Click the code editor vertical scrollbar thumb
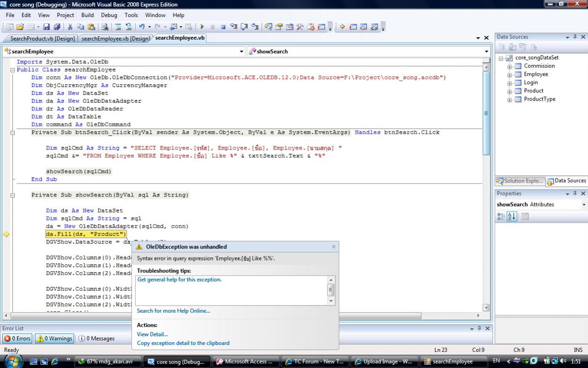Image resolution: width=588 pixels, height=368 pixels. pyautogui.click(x=486, y=113)
